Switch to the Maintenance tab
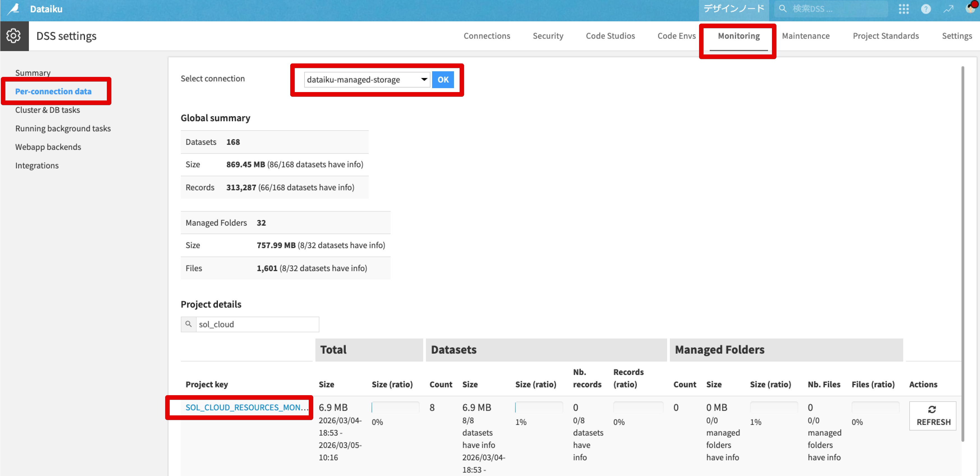This screenshot has width=980, height=476. (805, 36)
